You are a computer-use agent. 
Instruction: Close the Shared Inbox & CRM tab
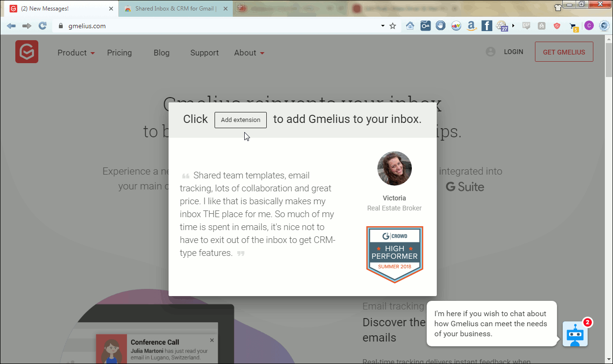click(x=227, y=9)
